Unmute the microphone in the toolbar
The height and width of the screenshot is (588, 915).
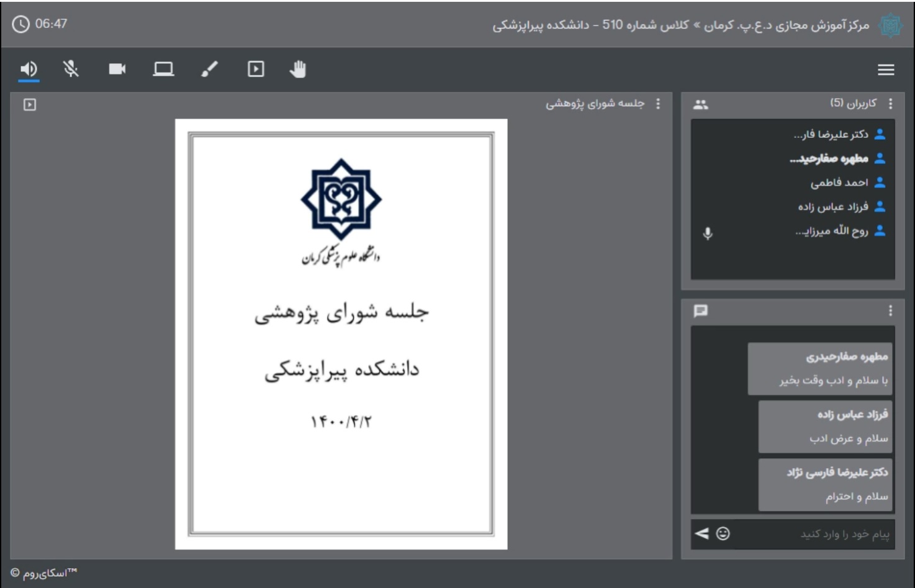[x=71, y=70]
